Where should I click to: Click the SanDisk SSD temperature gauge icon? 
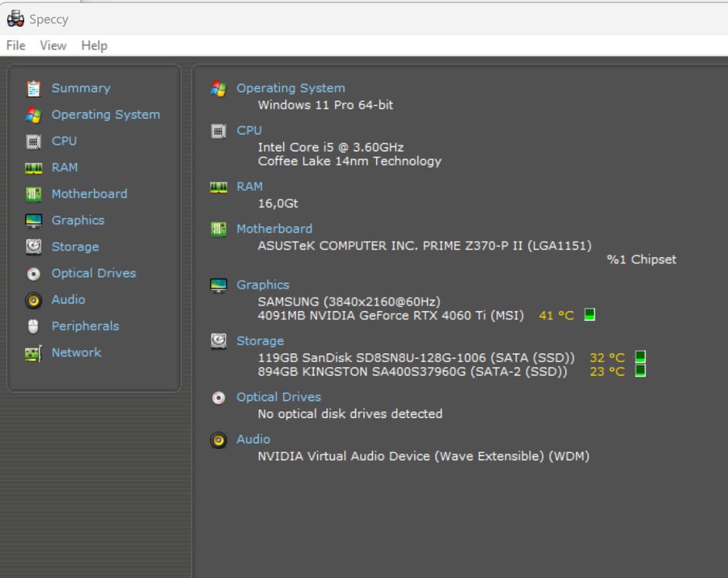coord(640,357)
